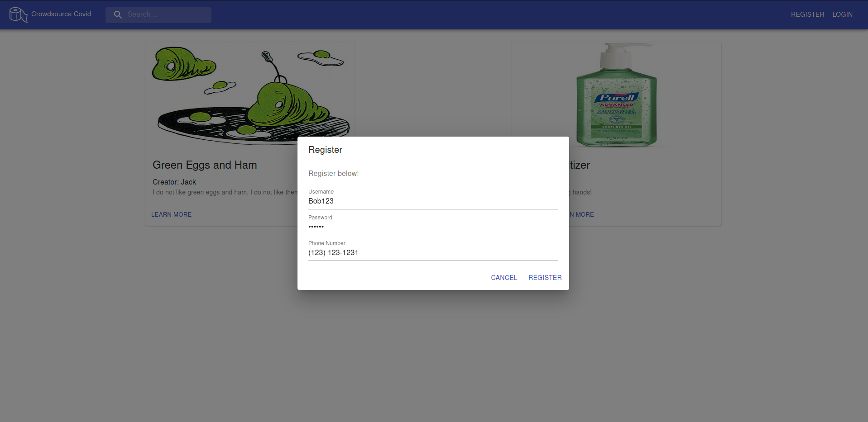This screenshot has height=422, width=868.
Task: Open Learn More on the Green Eggs and Ham card
Action: coord(171,214)
